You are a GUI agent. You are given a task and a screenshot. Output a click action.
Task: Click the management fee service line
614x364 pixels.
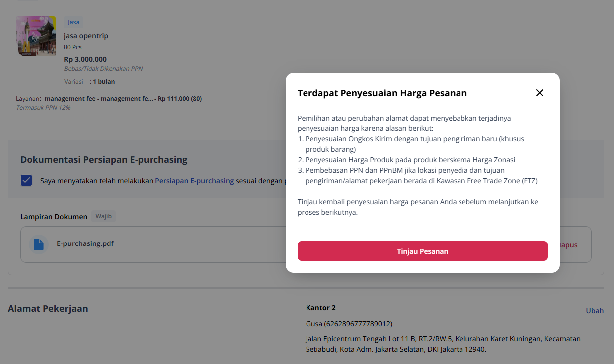109,99
